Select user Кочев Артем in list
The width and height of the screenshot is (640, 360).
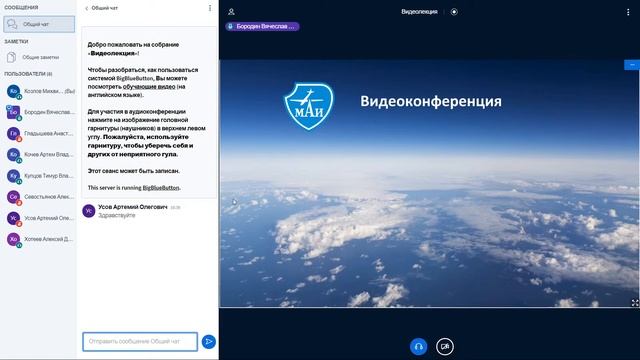click(x=40, y=154)
